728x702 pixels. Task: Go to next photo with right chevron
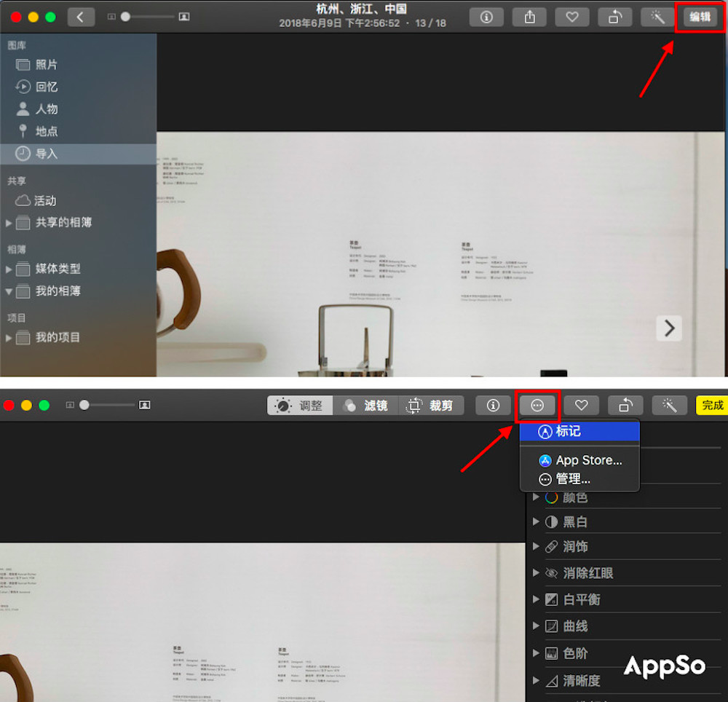click(x=669, y=328)
